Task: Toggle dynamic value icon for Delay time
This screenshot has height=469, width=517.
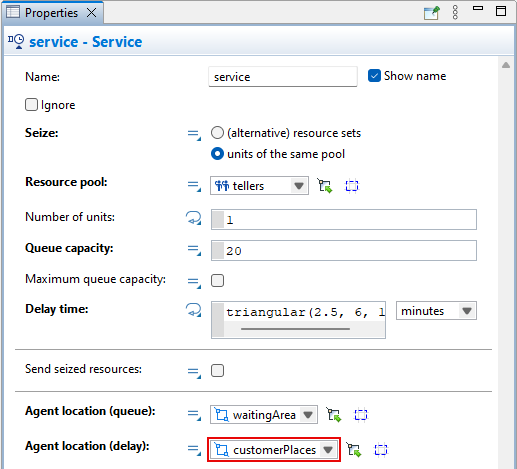Action: 194,310
